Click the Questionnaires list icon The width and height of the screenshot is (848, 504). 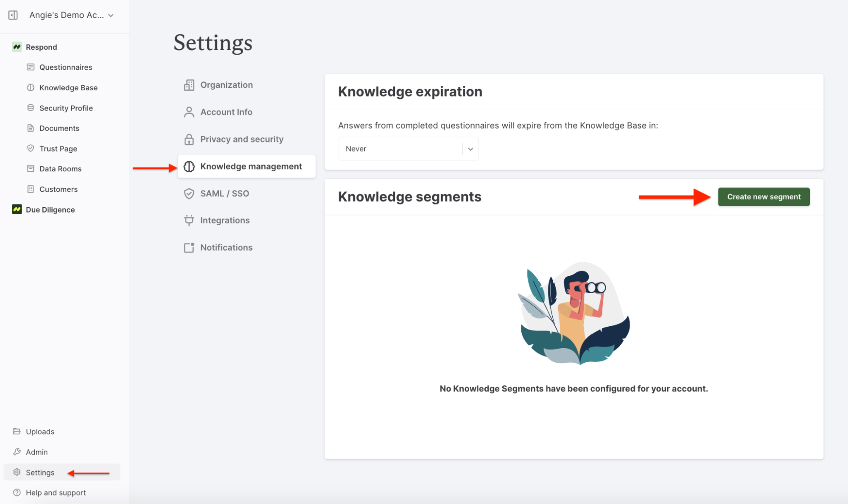click(31, 67)
